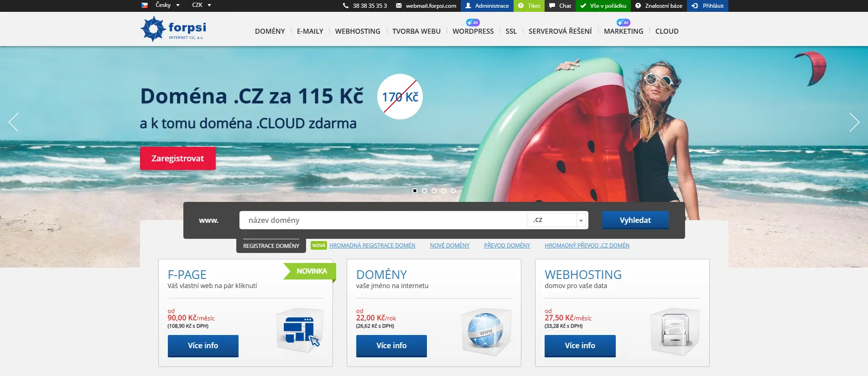Click the Czech flag icon
Image resolution: width=868 pixels, height=376 pixels.
tap(145, 5)
